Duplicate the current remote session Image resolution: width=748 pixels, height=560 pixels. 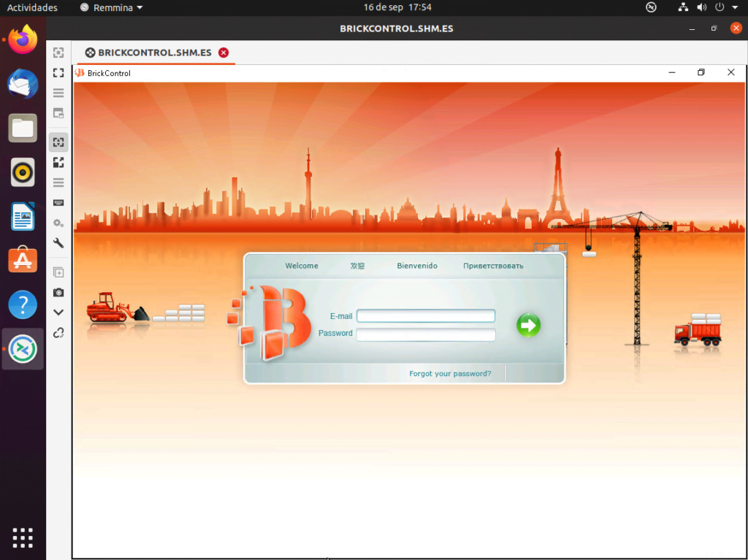(x=58, y=272)
